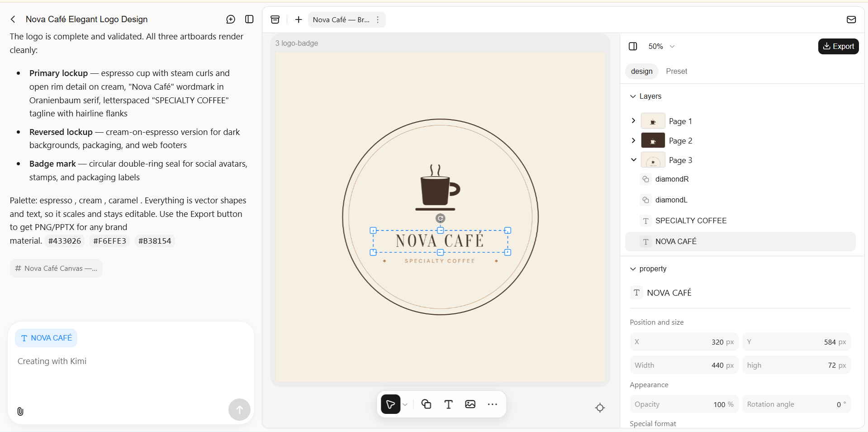Image resolution: width=868 pixels, height=432 pixels.
Task: Activate the selection pointer tool
Action: click(391, 404)
